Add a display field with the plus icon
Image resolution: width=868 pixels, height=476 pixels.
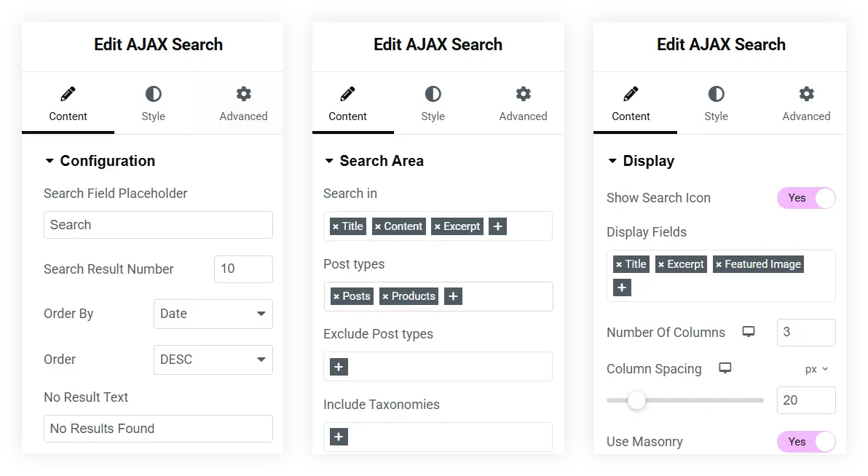pos(622,287)
